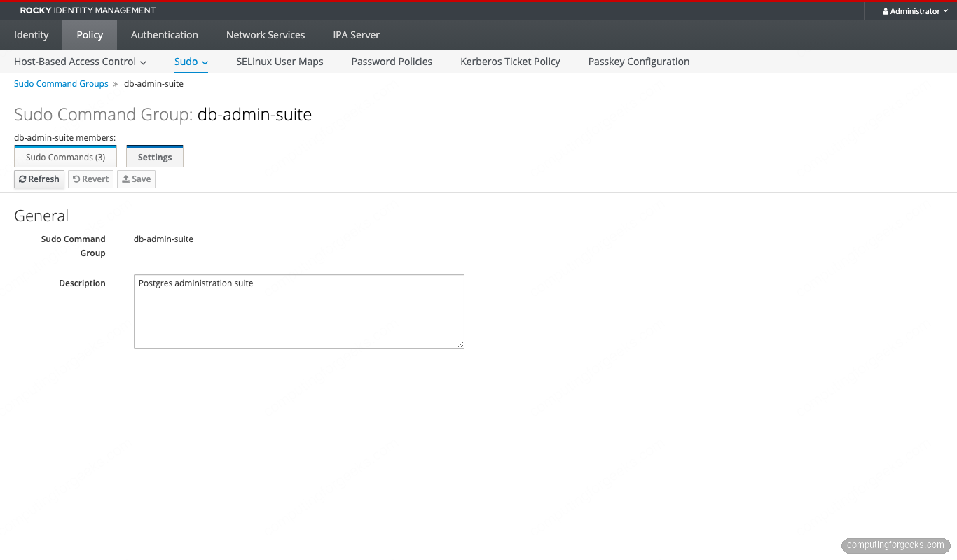Screen dimensions: 957x560
Task: Click the textarea resize handle corner
Action: click(460, 344)
